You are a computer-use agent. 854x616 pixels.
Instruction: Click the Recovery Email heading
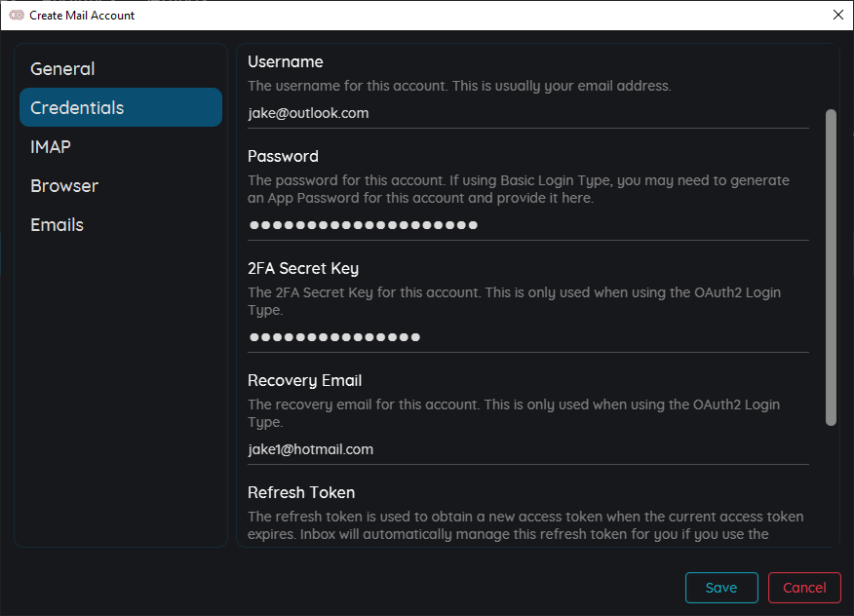(304, 380)
